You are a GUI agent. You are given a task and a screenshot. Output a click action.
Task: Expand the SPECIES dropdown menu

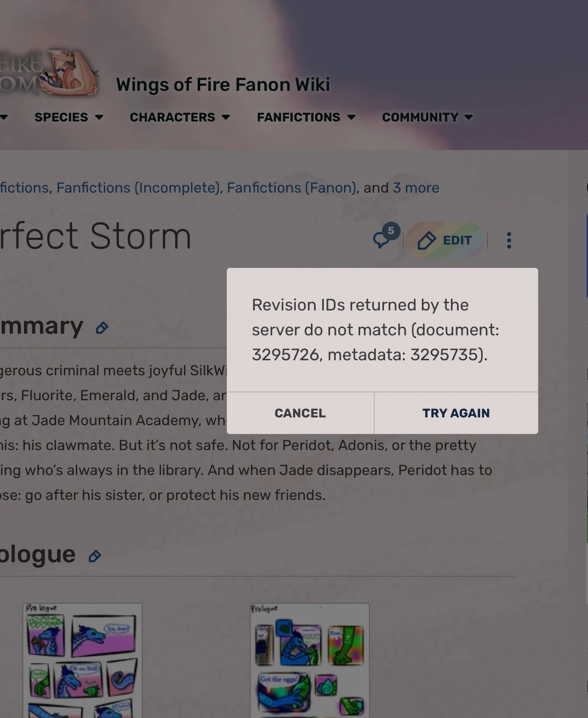click(x=69, y=117)
